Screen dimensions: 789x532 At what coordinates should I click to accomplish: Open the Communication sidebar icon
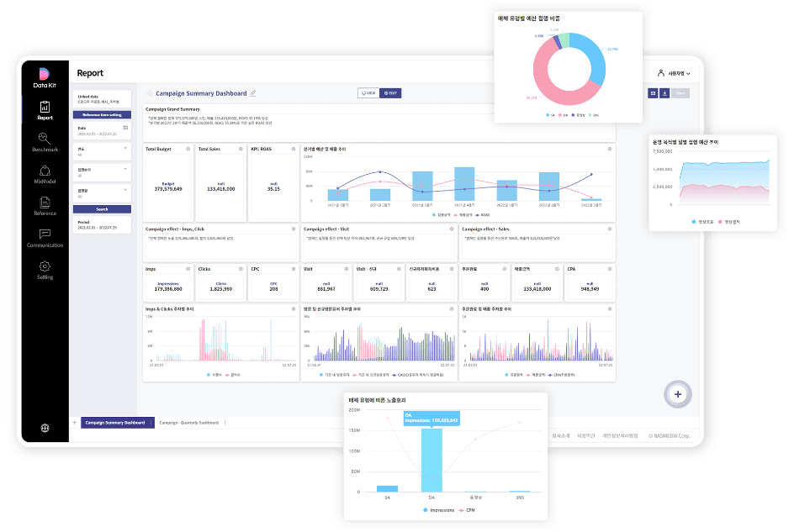[x=45, y=237]
